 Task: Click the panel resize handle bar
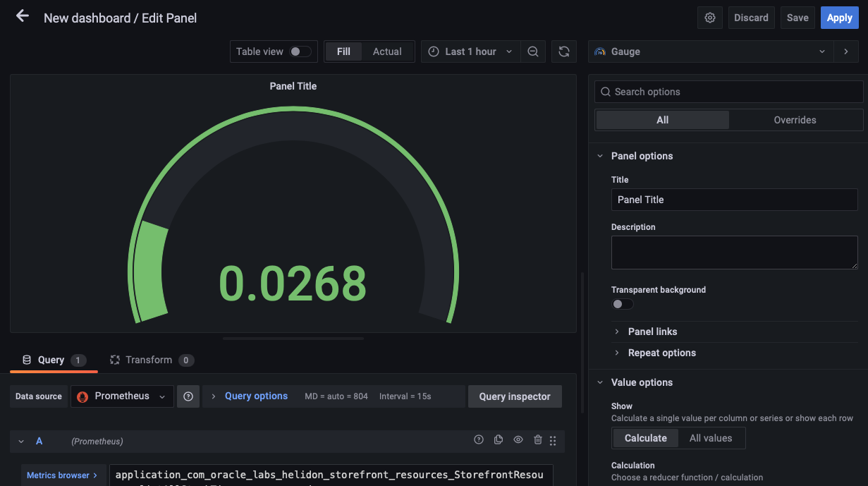(293, 339)
